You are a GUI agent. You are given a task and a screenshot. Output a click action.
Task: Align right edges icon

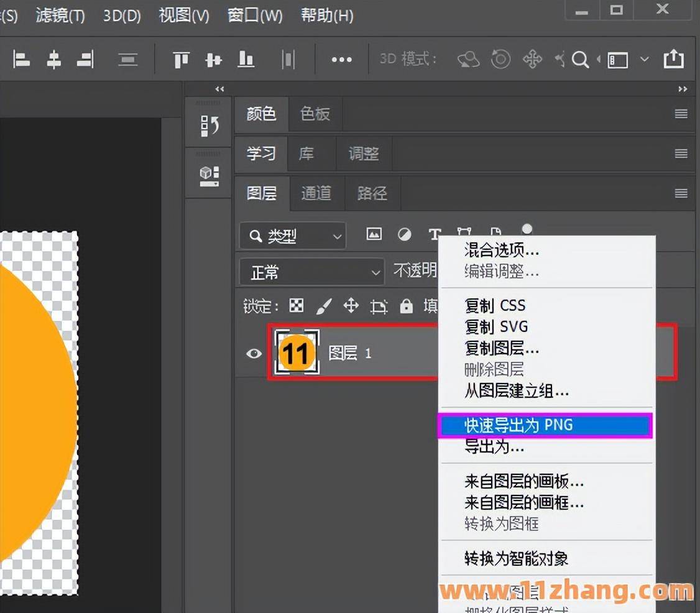[x=85, y=60]
